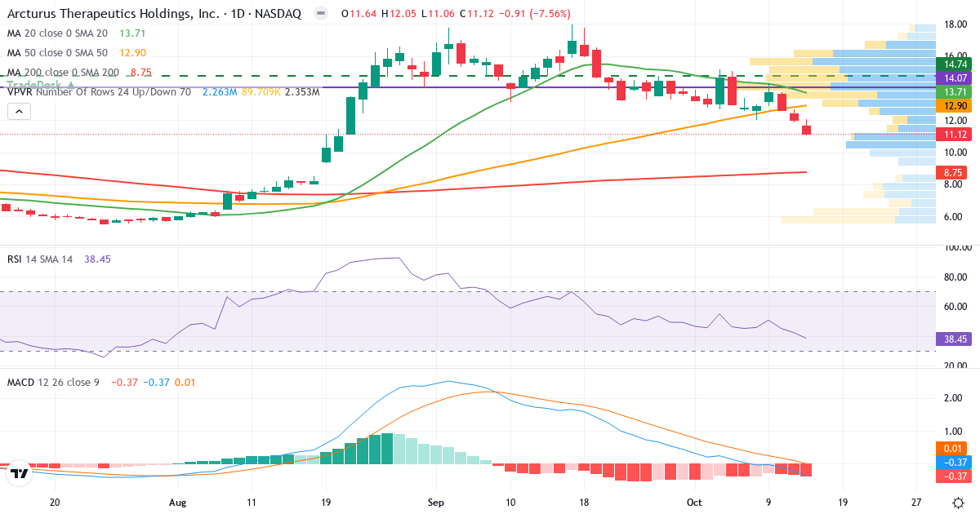Click the 2.263M VPVR up volume

pos(219,92)
